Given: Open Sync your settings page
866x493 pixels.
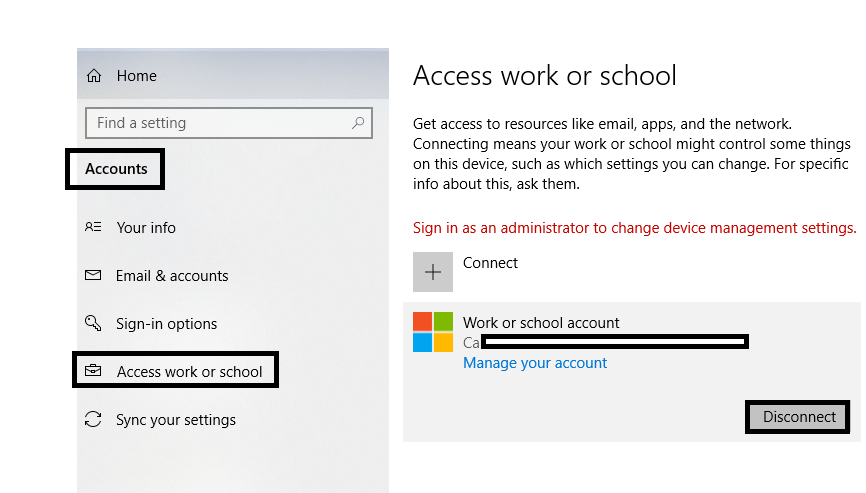Looking at the screenshot, I should click(176, 420).
